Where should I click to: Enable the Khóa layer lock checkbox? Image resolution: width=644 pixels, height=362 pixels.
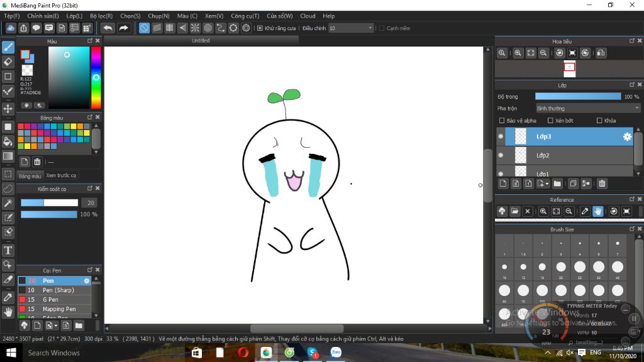coord(599,120)
